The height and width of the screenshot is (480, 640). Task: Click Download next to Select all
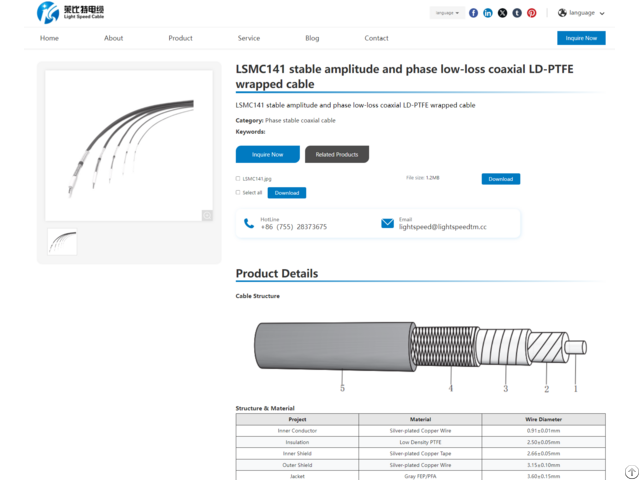tap(287, 193)
